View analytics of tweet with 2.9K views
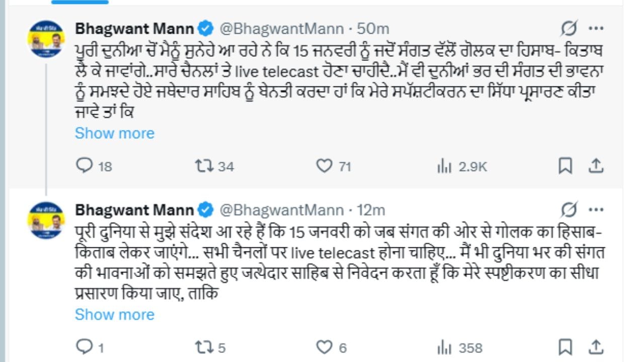 point(444,166)
